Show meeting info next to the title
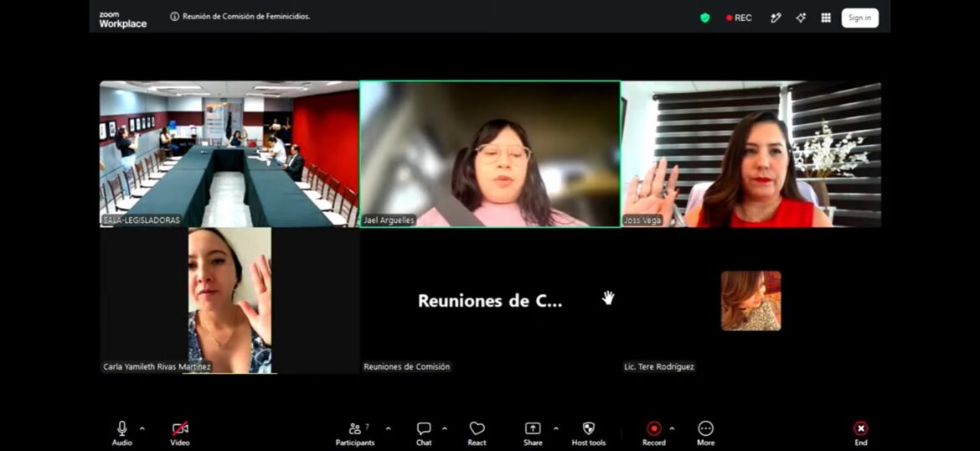Screen dimensions: 980x451 [174, 17]
